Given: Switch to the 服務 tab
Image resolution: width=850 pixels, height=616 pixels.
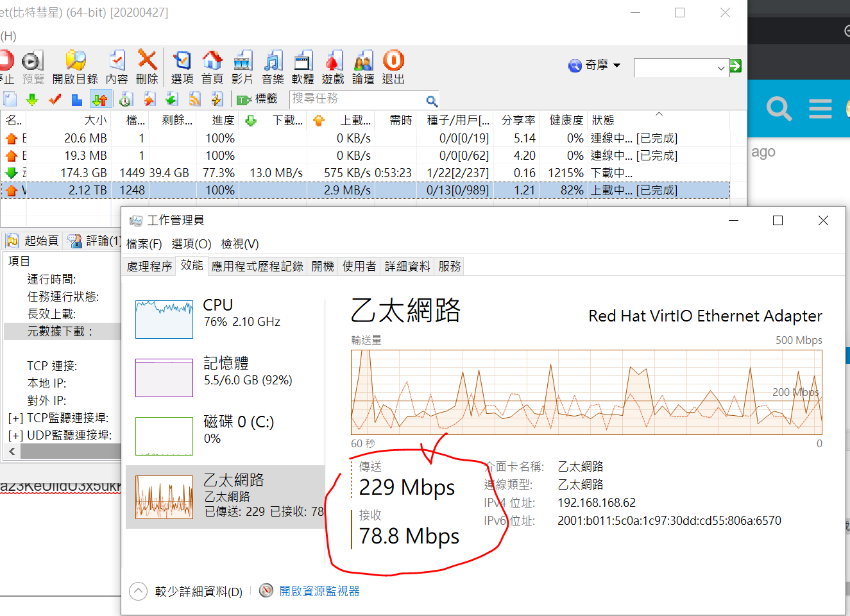Looking at the screenshot, I should [x=450, y=266].
